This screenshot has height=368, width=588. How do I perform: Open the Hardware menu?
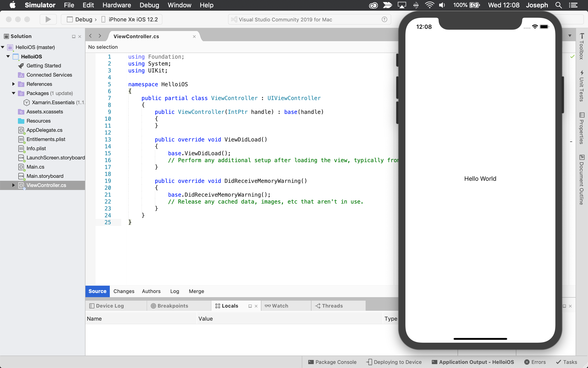(117, 5)
